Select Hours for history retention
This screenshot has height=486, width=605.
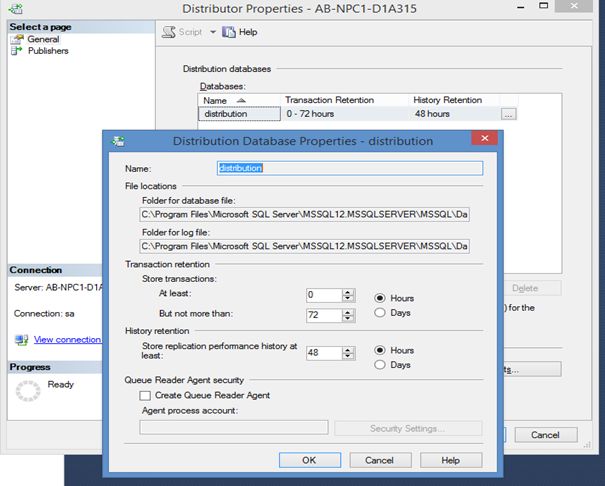[380, 350]
